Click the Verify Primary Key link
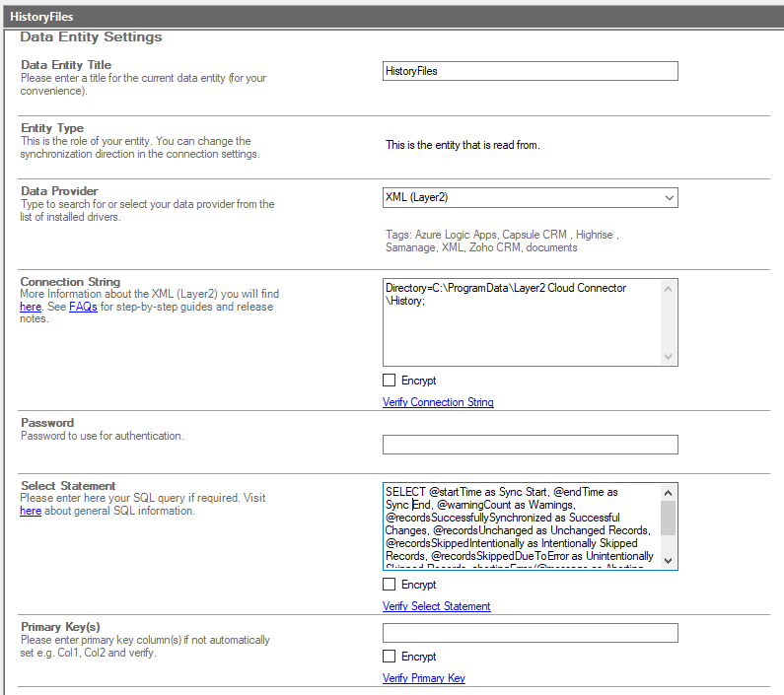784x695 pixels. point(424,678)
